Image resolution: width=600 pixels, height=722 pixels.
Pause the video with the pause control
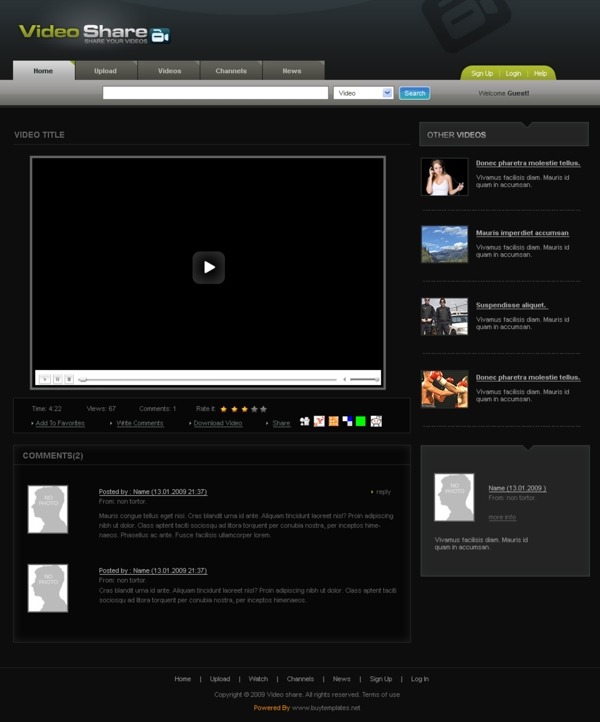pyautogui.click(x=58, y=379)
